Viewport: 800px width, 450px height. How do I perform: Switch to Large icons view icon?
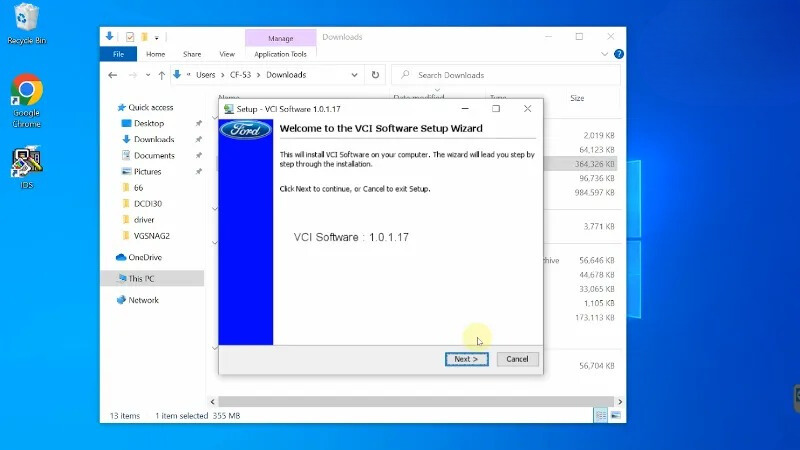[x=616, y=416]
